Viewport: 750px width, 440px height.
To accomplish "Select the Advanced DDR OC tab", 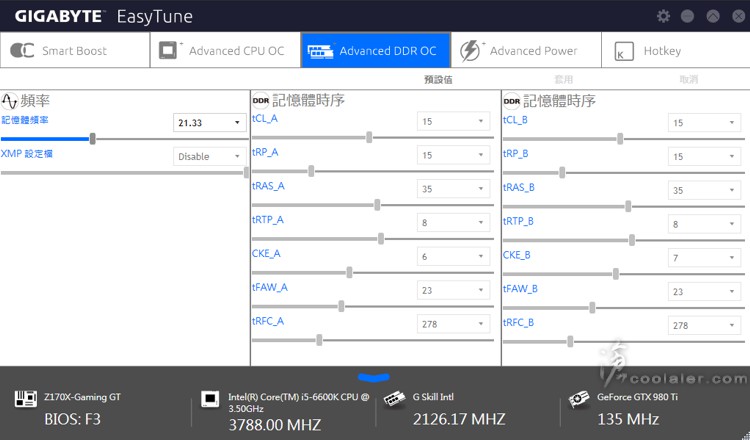I will [x=375, y=50].
